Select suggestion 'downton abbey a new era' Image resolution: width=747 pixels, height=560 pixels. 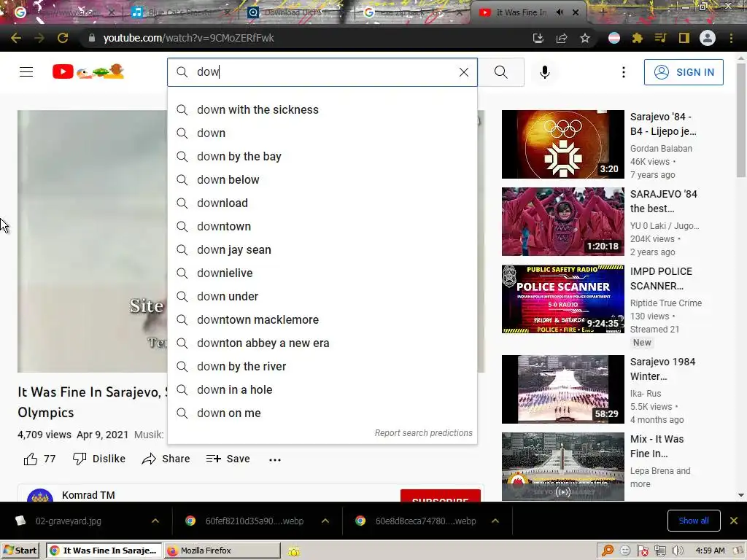[322, 343]
